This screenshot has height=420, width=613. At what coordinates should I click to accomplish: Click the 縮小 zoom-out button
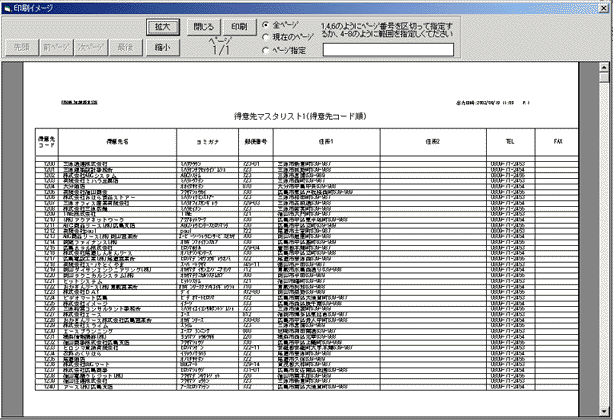pos(163,48)
